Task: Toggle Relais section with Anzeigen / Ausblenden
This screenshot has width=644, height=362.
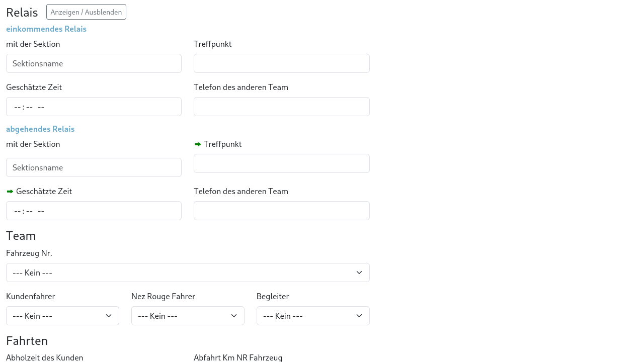Action: (86, 12)
